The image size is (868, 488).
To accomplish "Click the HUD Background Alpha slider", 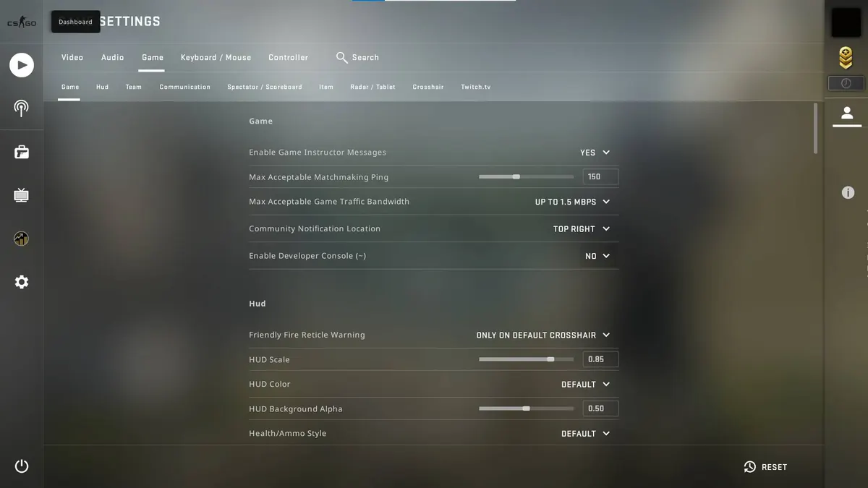I will (x=526, y=408).
